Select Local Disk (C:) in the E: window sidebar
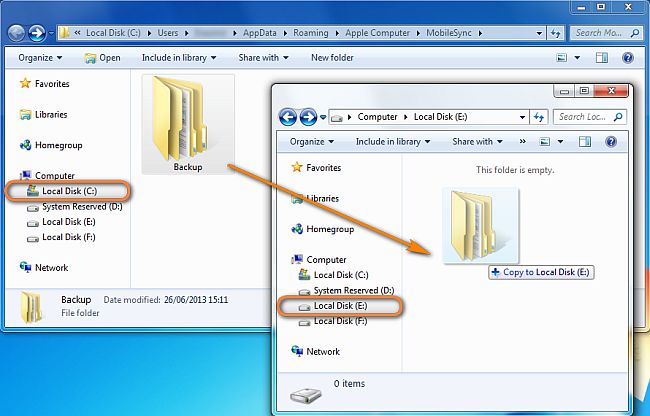650x416 pixels. coord(333,275)
